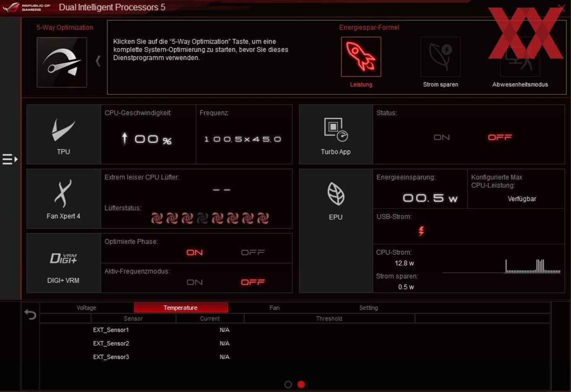Click the first fan status icon
Image resolution: width=571 pixels, height=392 pixels.
157,218
